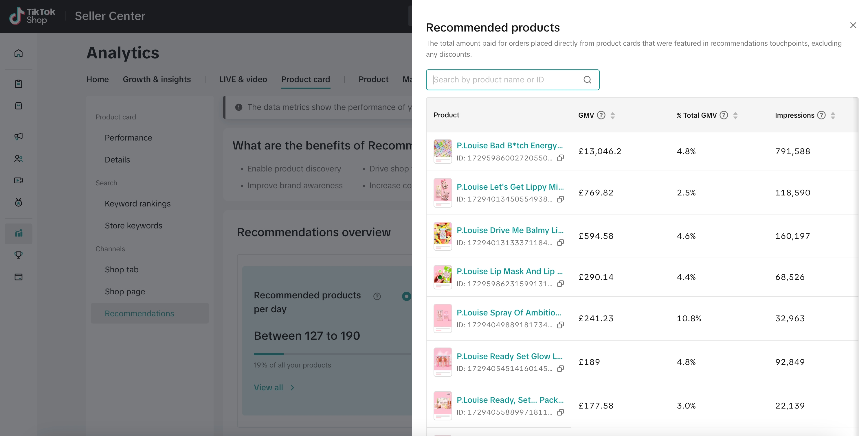Image resolution: width=868 pixels, height=436 pixels.
Task: Go to Home sidebar icon
Action: [19, 53]
